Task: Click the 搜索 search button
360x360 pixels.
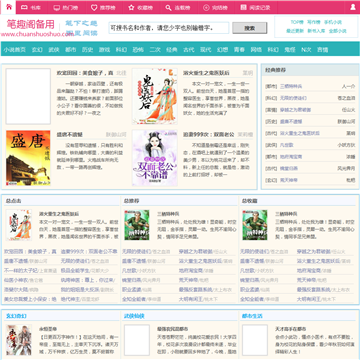Action: tap(250, 28)
